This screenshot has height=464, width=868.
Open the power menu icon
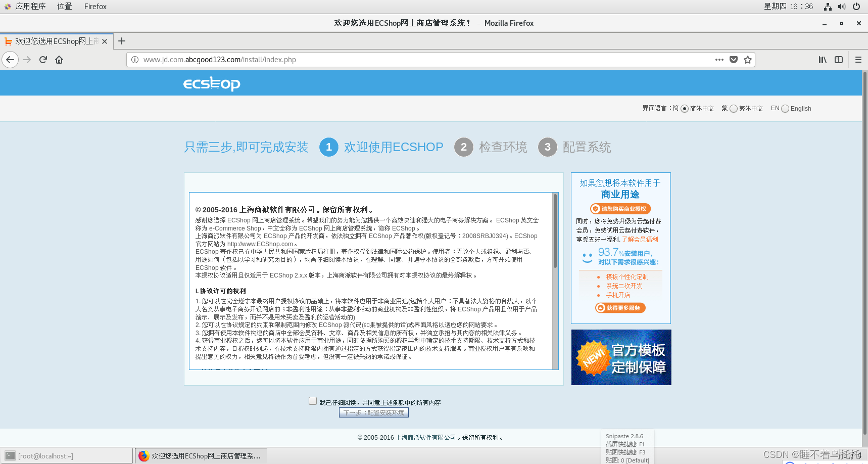click(856, 7)
